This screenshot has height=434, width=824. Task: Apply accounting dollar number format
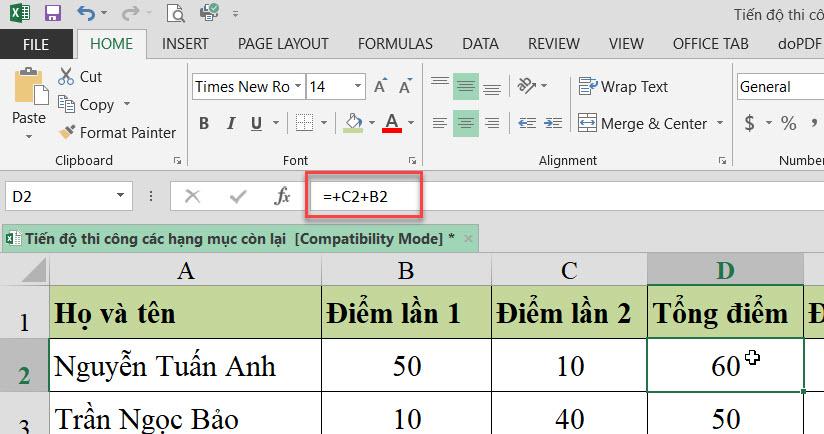(750, 123)
